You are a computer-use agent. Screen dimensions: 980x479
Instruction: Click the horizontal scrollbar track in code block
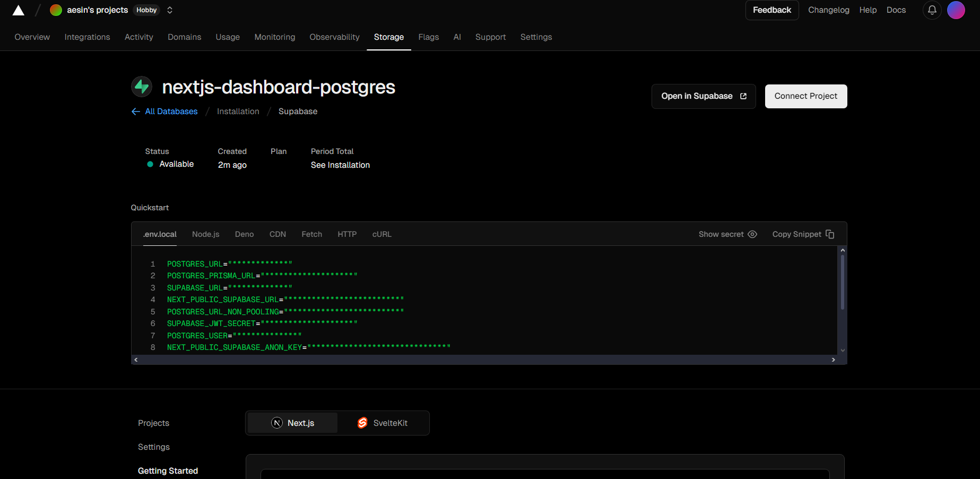click(484, 360)
